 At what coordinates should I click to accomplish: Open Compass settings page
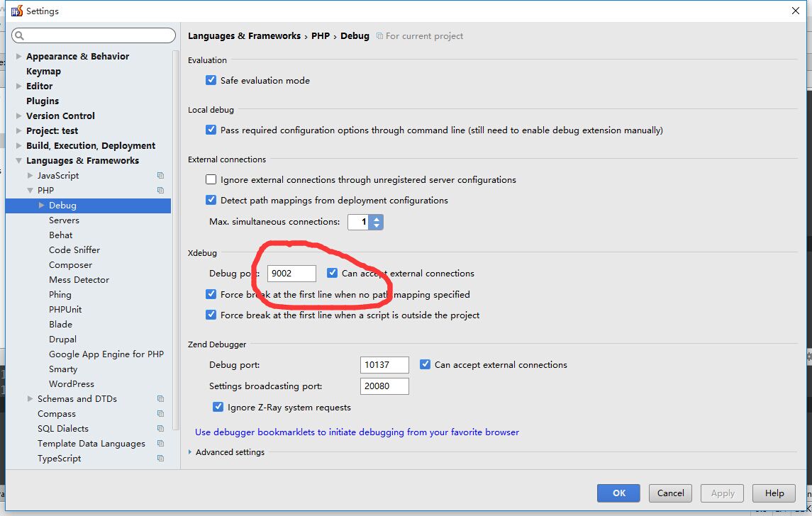[57, 414]
